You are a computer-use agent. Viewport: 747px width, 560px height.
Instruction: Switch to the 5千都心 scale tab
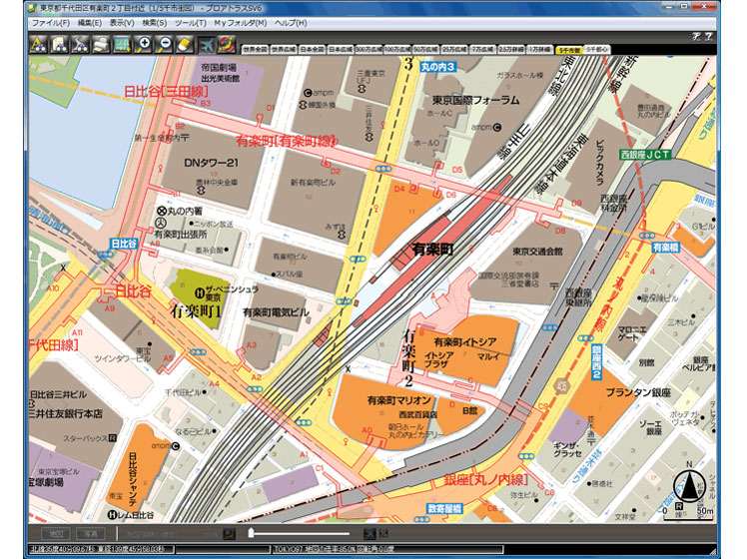[x=597, y=50]
